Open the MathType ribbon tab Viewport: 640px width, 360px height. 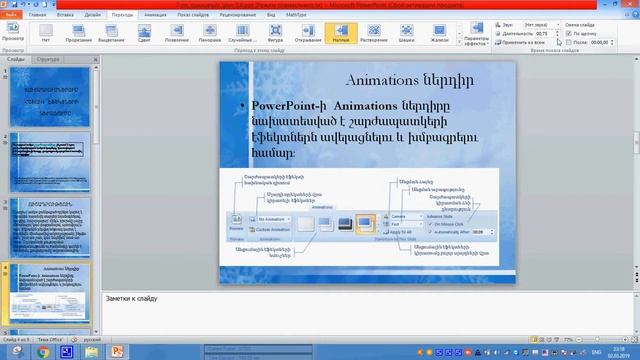tap(296, 15)
